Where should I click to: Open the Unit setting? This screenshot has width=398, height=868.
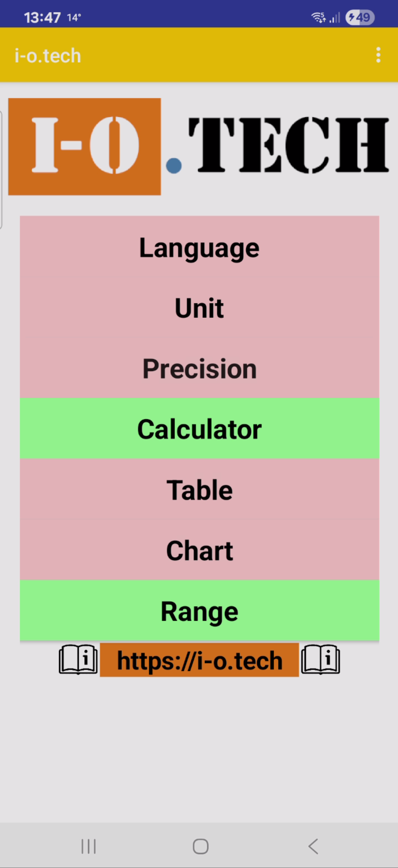(199, 308)
